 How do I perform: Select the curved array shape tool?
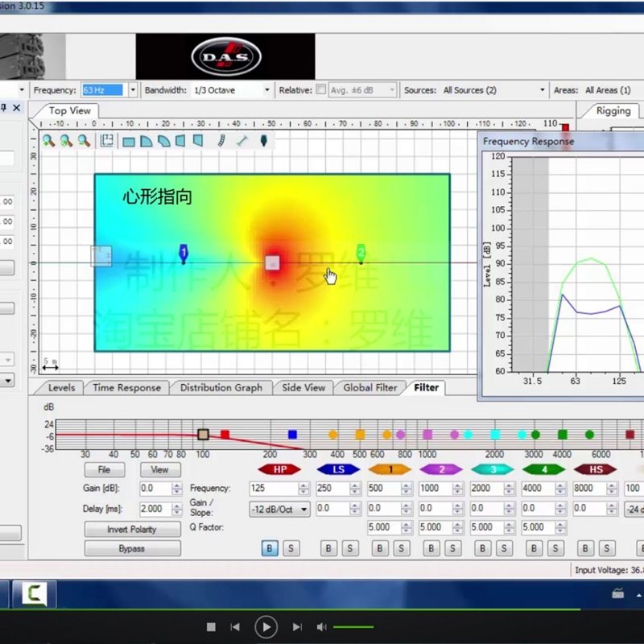tap(221, 141)
